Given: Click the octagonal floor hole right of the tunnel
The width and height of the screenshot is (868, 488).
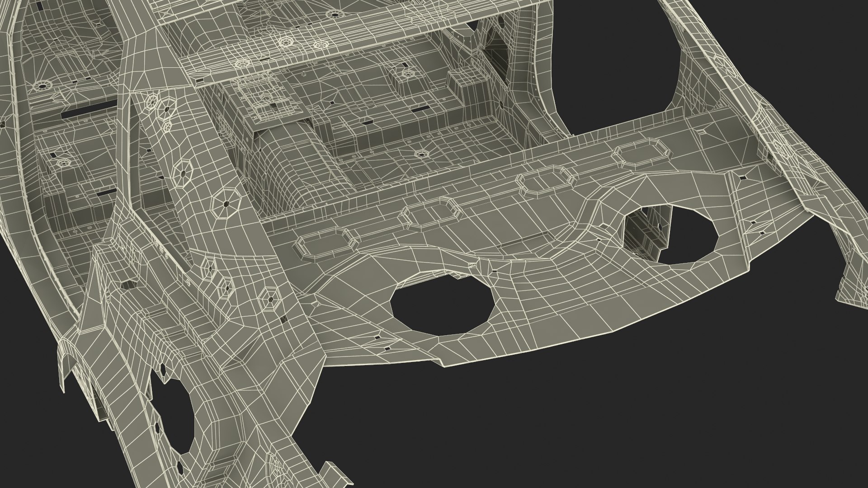Looking at the screenshot, I should pyautogui.click(x=421, y=154).
